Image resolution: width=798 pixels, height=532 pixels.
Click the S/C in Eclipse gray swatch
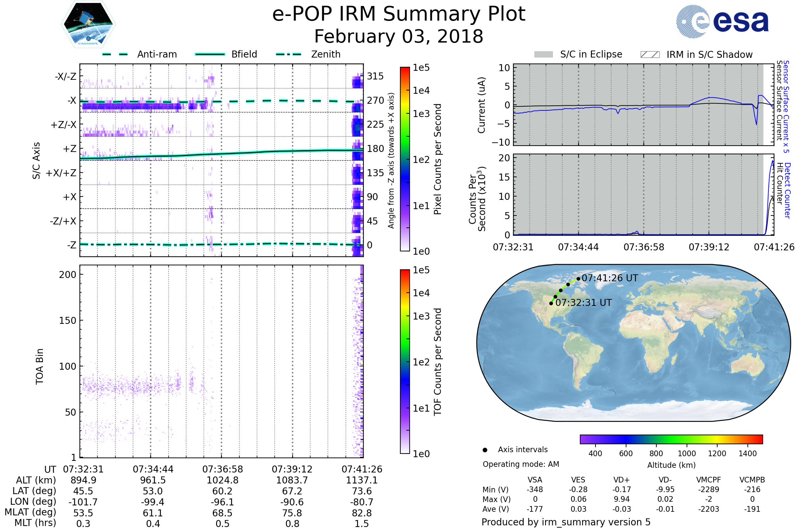(543, 55)
